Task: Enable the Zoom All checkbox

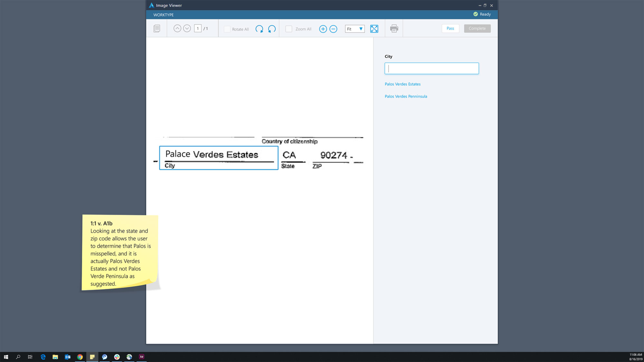Action: (x=289, y=29)
